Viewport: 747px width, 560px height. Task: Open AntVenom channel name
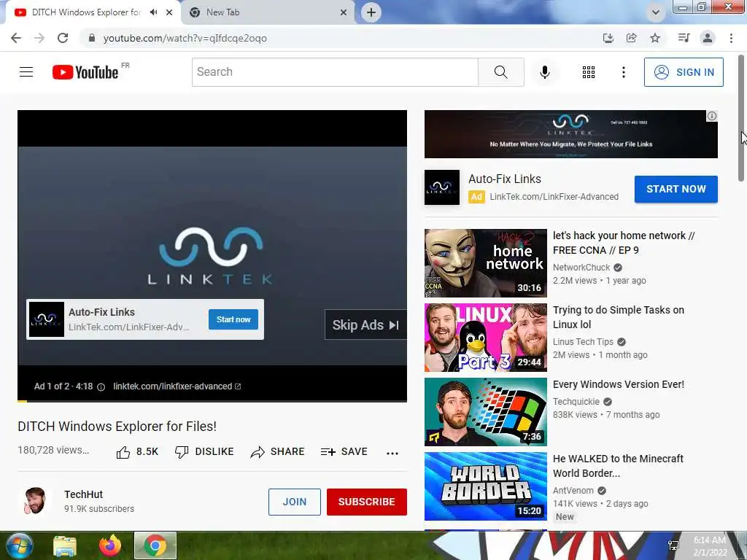[x=573, y=491]
